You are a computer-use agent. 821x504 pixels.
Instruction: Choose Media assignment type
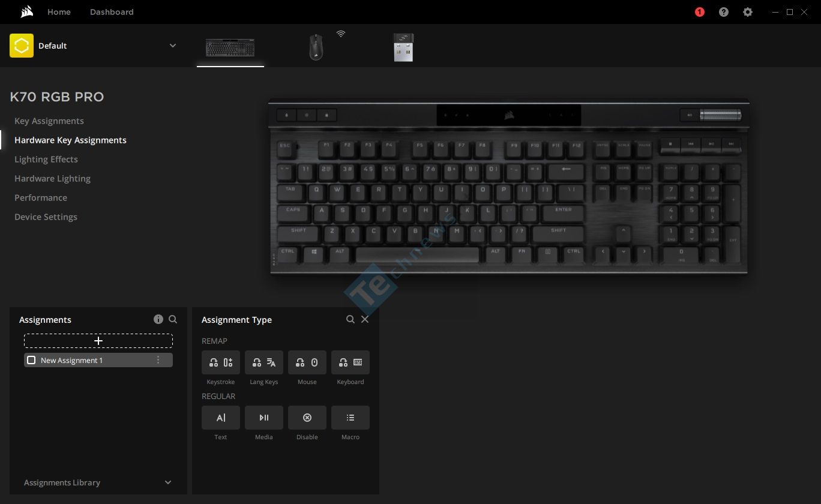click(264, 418)
